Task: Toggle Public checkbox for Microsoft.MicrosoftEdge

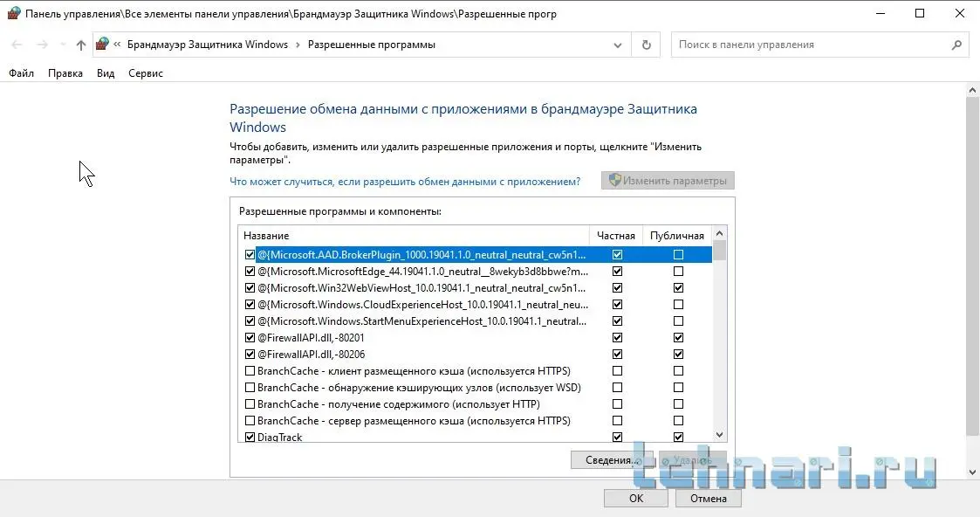Action: (678, 272)
